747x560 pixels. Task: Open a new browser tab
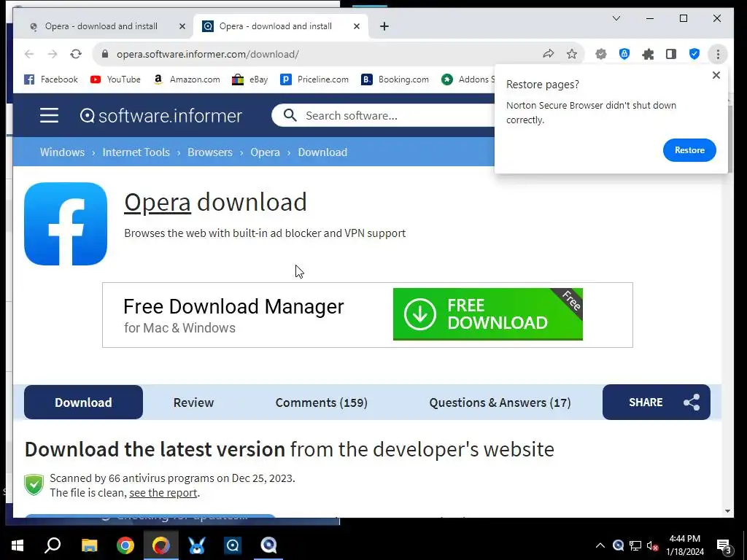pos(384,26)
